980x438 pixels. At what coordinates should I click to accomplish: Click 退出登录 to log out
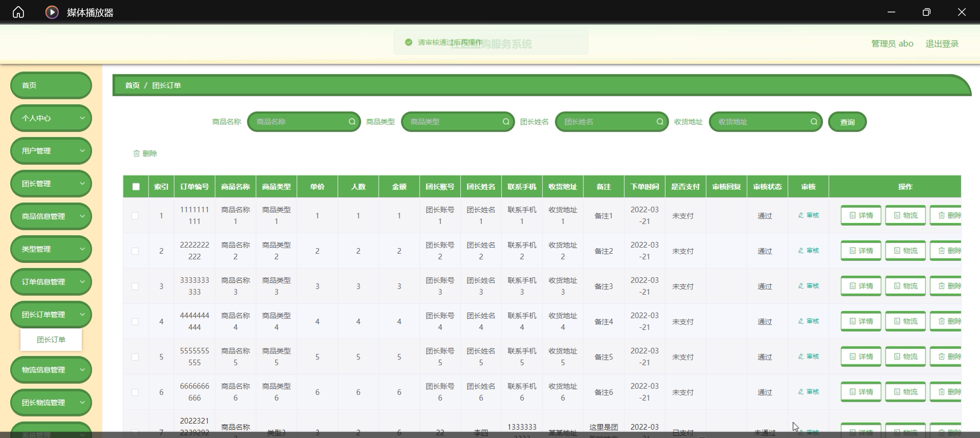[942, 44]
